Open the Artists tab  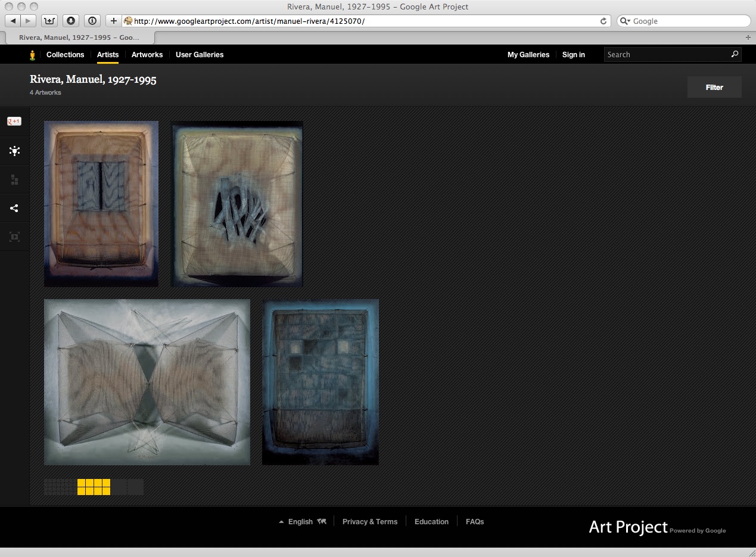coord(108,54)
